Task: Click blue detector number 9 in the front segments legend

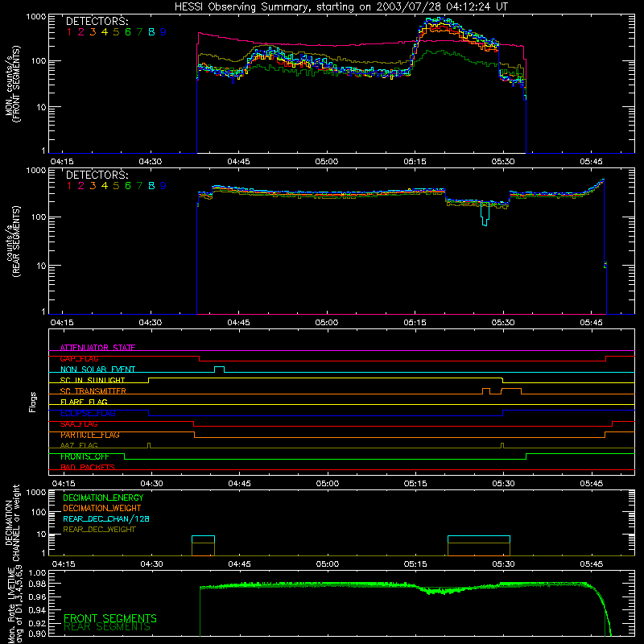Action: [163, 32]
